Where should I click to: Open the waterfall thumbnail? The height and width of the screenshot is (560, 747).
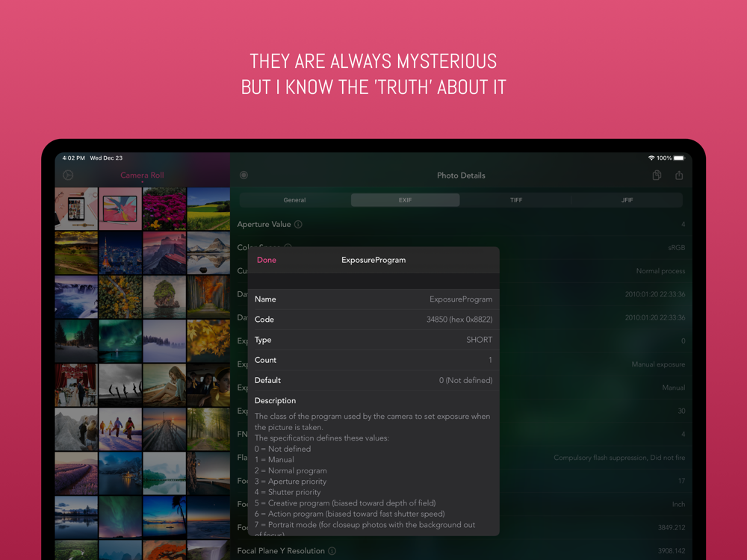pos(76,296)
